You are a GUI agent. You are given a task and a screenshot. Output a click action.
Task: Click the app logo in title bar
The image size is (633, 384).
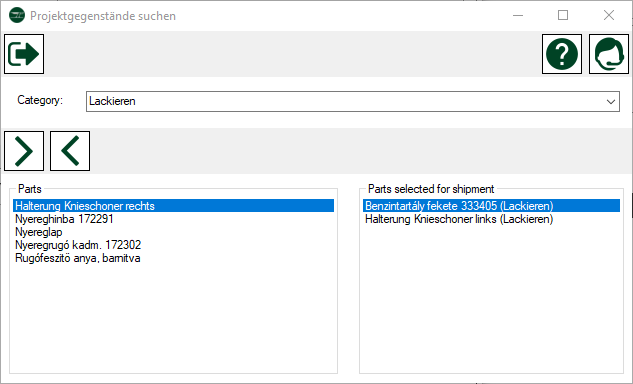tap(17, 16)
